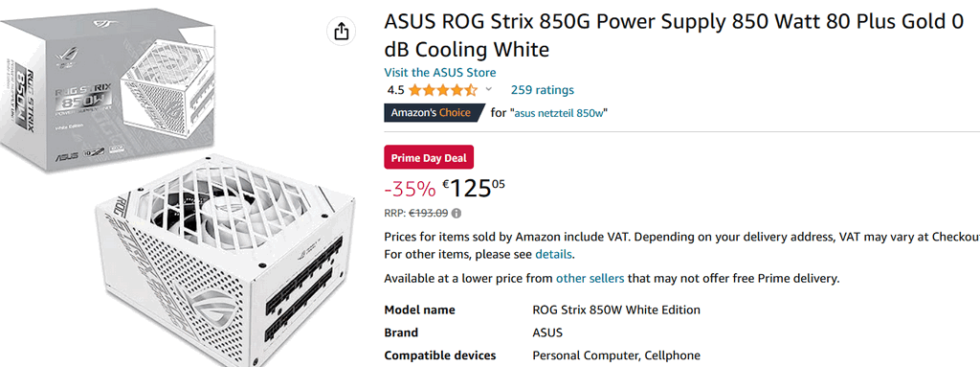Image resolution: width=980 pixels, height=367 pixels.
Task: View 'other sellers' offers
Action: click(x=590, y=278)
